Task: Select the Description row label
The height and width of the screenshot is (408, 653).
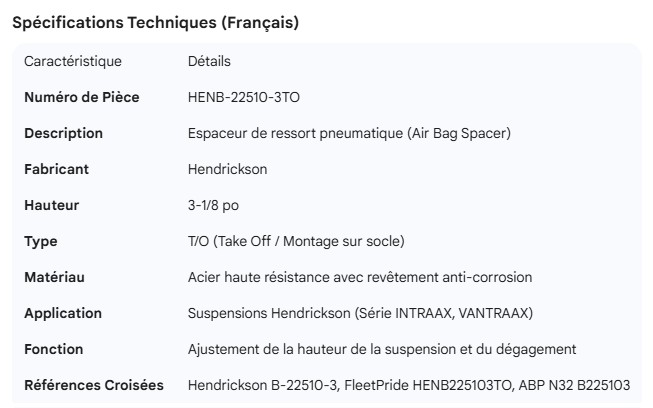Action: pyautogui.click(x=63, y=134)
